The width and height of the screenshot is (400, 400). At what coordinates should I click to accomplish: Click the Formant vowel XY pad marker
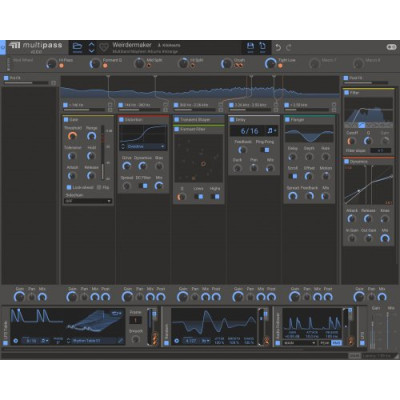click(203, 164)
